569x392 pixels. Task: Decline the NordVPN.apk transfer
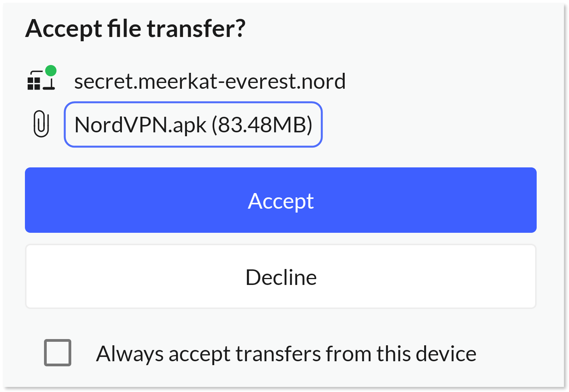[x=281, y=276]
